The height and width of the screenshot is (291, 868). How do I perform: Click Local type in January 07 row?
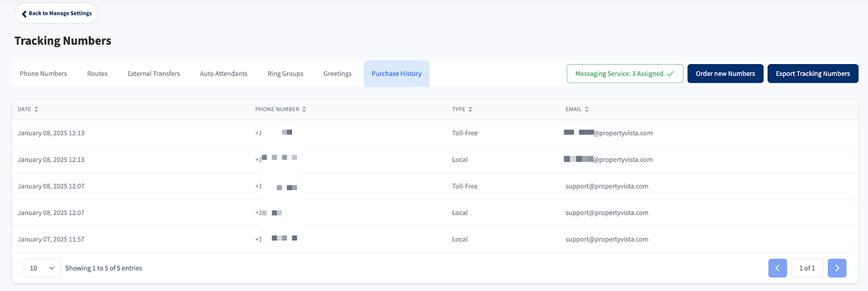pos(460,239)
